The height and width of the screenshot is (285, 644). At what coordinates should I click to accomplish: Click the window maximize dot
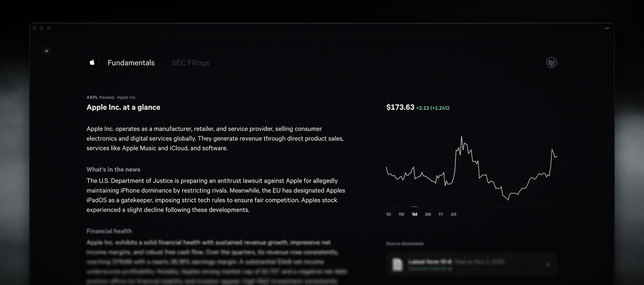point(49,28)
